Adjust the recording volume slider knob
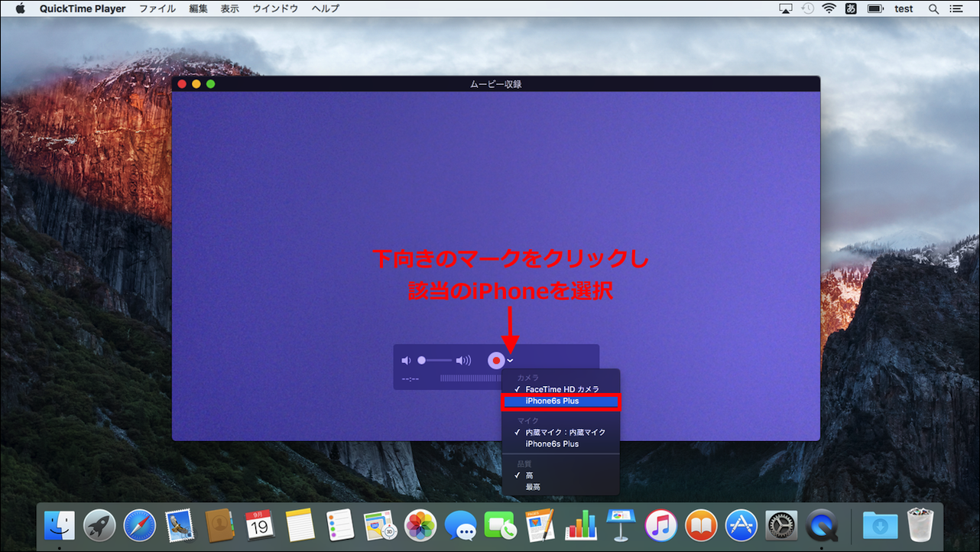Screen dimensions: 980x552 point(421,360)
